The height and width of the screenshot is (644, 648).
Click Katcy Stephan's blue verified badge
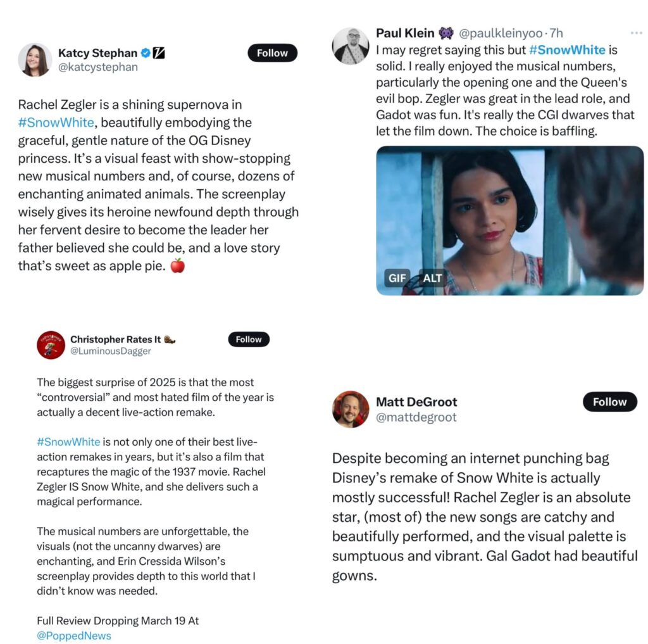[x=146, y=53]
